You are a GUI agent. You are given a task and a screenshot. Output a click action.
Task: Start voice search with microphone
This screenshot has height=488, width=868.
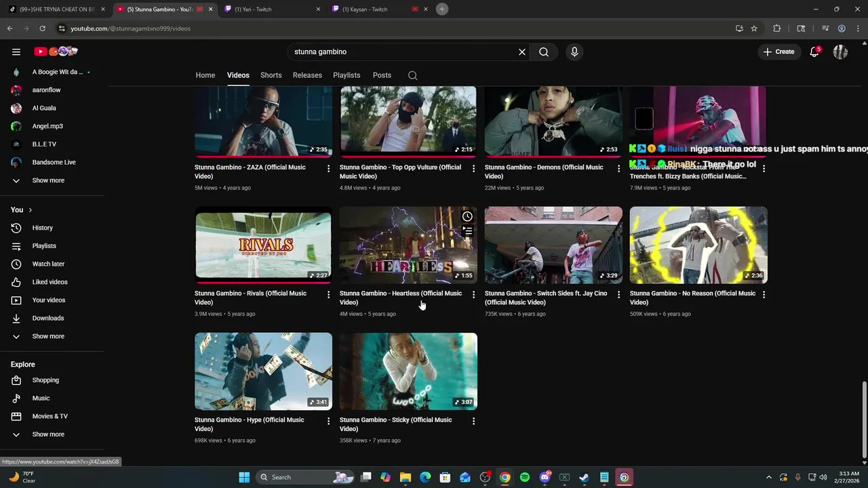pyautogui.click(x=574, y=52)
